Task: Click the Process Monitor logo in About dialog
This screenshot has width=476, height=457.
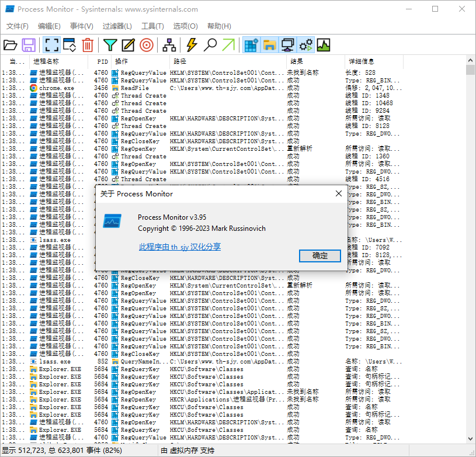Action: (x=112, y=221)
